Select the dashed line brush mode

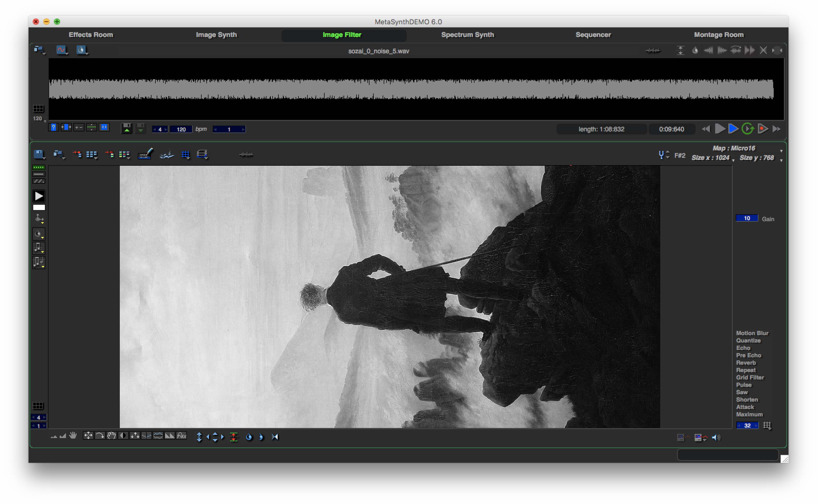click(39, 181)
